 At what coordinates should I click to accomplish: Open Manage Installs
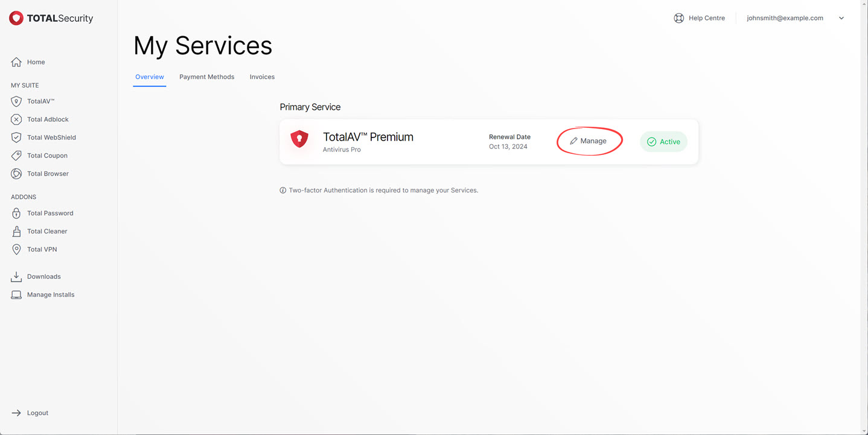(x=50, y=294)
